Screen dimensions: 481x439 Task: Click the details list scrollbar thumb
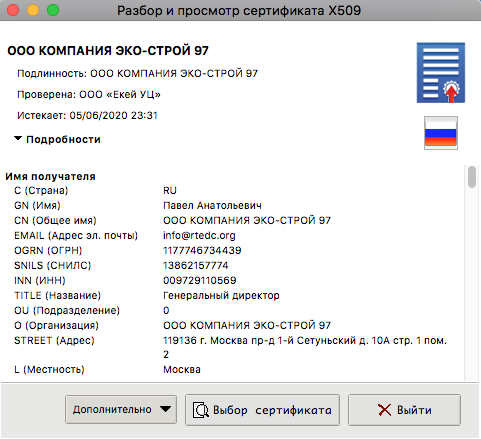point(472,177)
